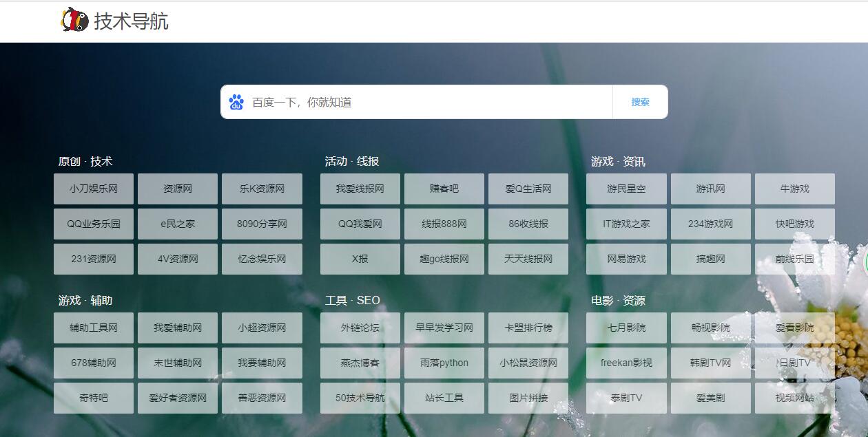
Task: Go to 线报888网
Action: (x=444, y=224)
